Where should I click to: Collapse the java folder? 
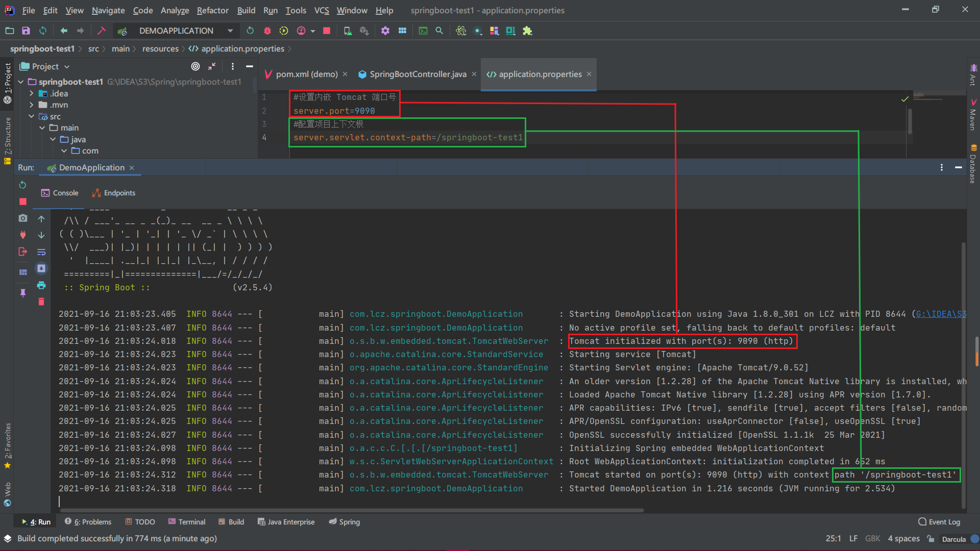coord(53,139)
